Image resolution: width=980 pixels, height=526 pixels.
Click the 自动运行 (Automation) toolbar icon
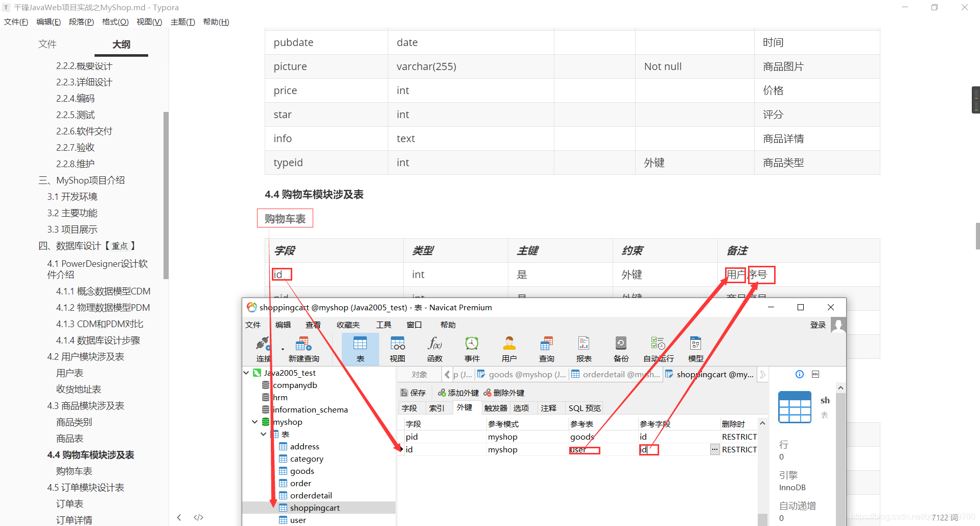[659, 349]
